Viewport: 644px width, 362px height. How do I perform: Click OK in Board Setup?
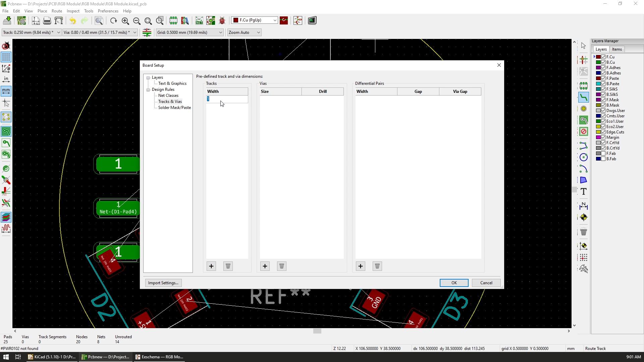point(454,283)
